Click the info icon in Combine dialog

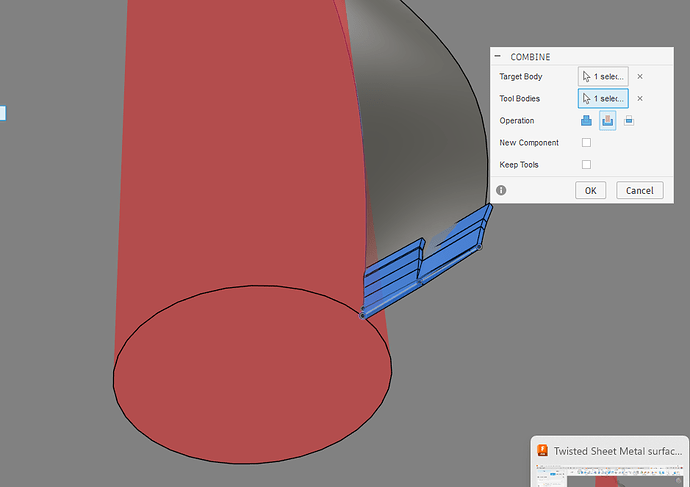pos(501,190)
